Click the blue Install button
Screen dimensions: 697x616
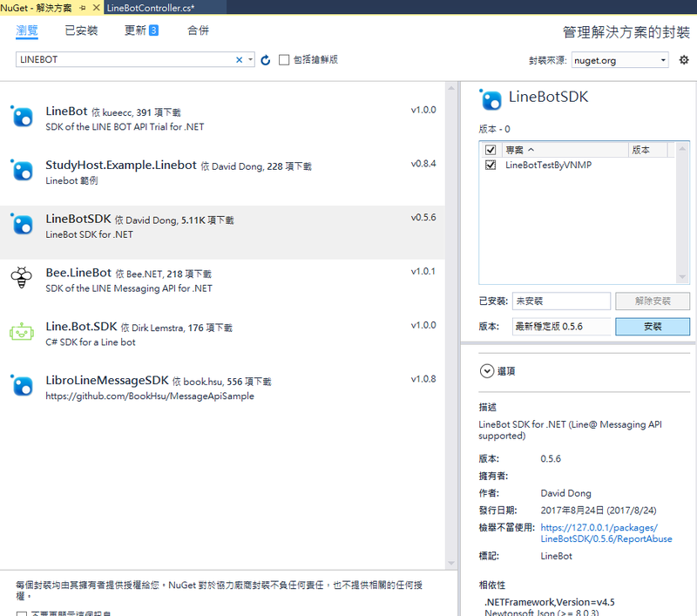click(653, 327)
